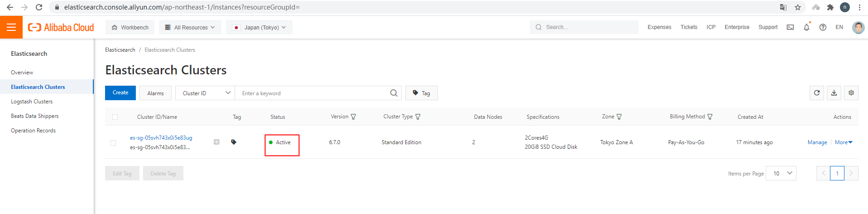The image size is (868, 214).
Task: Switch language via the EN button
Action: 839,27
